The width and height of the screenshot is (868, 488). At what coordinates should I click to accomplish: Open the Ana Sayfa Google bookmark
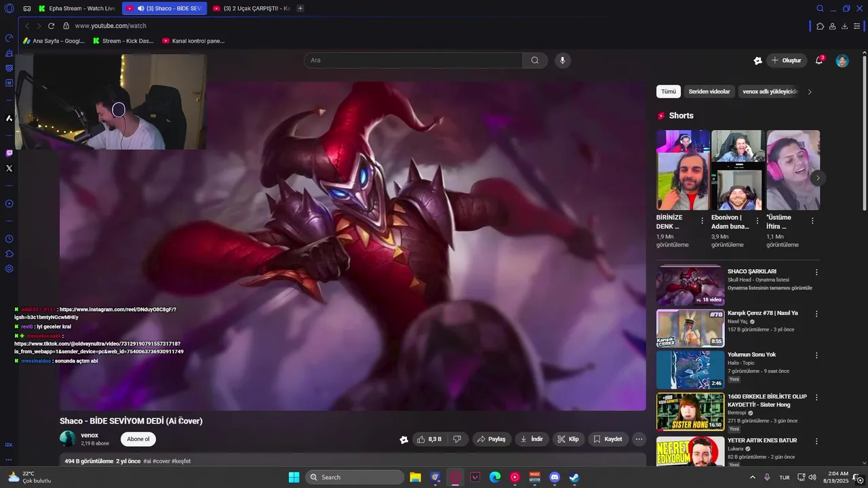click(54, 41)
